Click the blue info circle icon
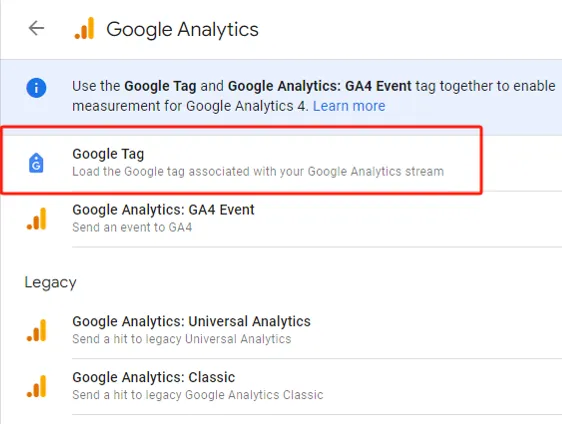 click(36, 88)
